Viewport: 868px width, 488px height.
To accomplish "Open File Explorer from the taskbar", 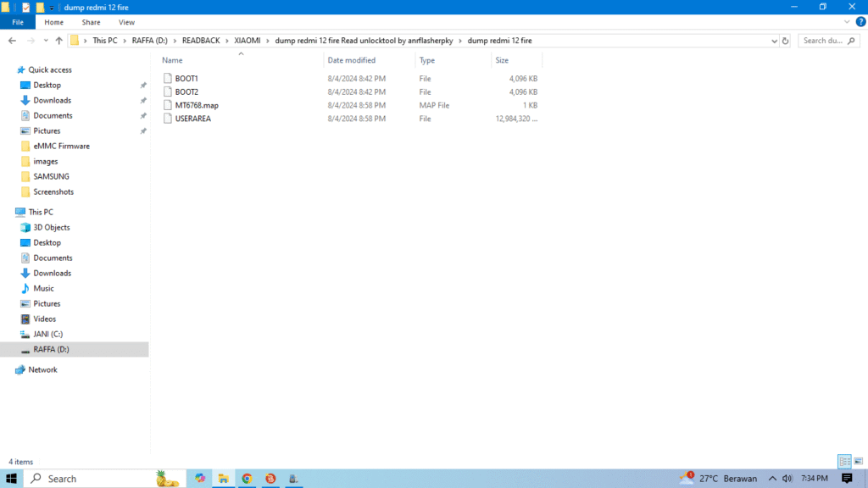I will point(224,479).
